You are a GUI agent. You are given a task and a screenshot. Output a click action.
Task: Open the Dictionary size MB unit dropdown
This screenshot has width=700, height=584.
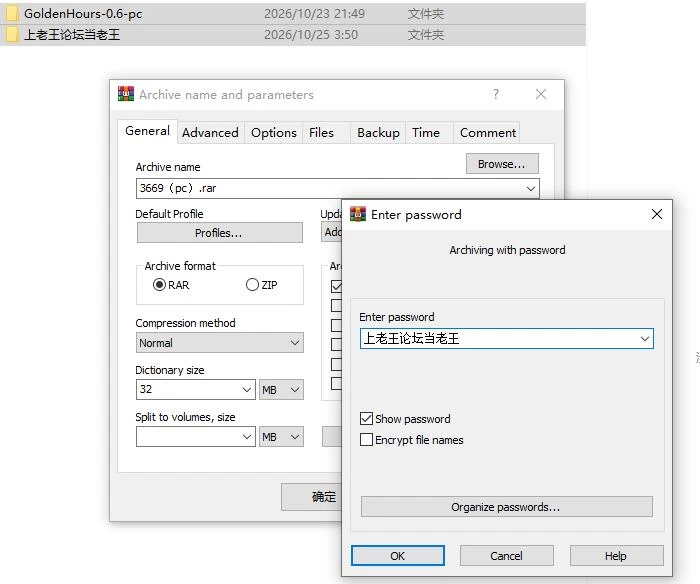point(280,390)
